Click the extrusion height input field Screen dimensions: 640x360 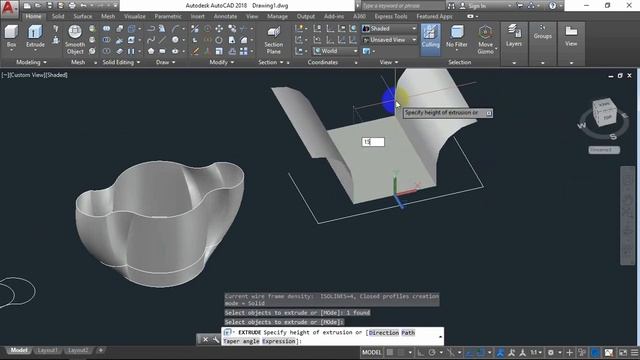click(x=373, y=142)
